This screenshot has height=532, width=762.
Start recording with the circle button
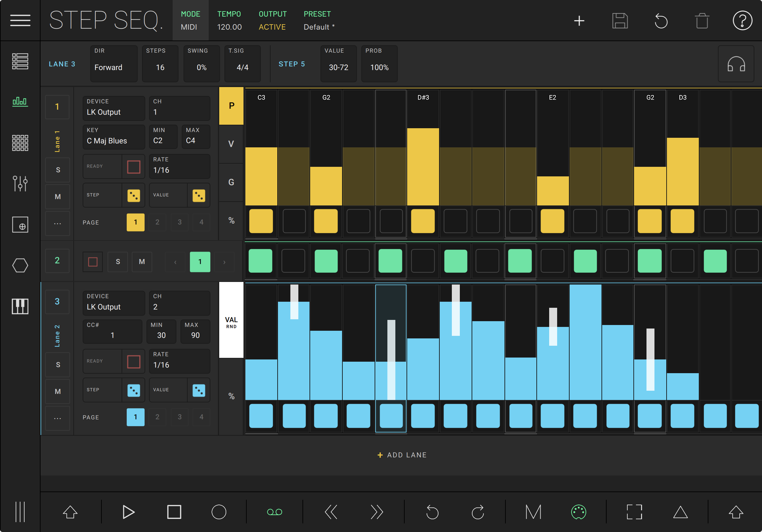point(219,512)
